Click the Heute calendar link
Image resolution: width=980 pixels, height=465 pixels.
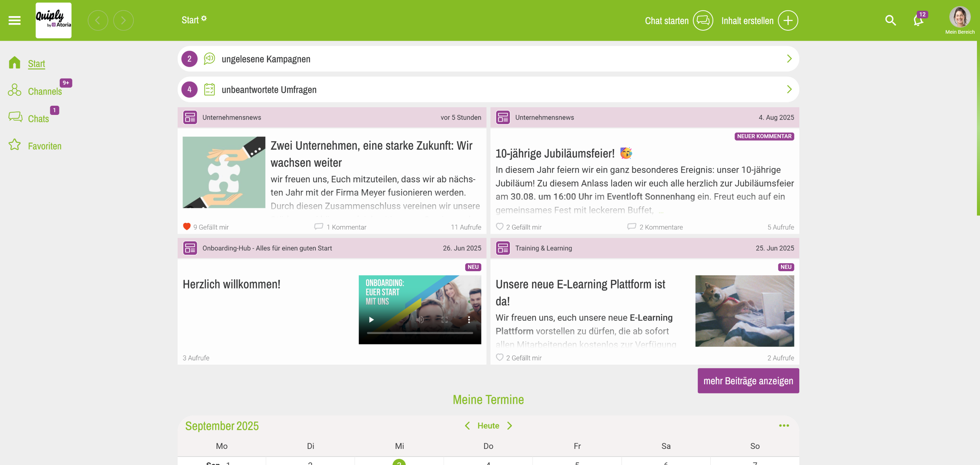(488, 426)
